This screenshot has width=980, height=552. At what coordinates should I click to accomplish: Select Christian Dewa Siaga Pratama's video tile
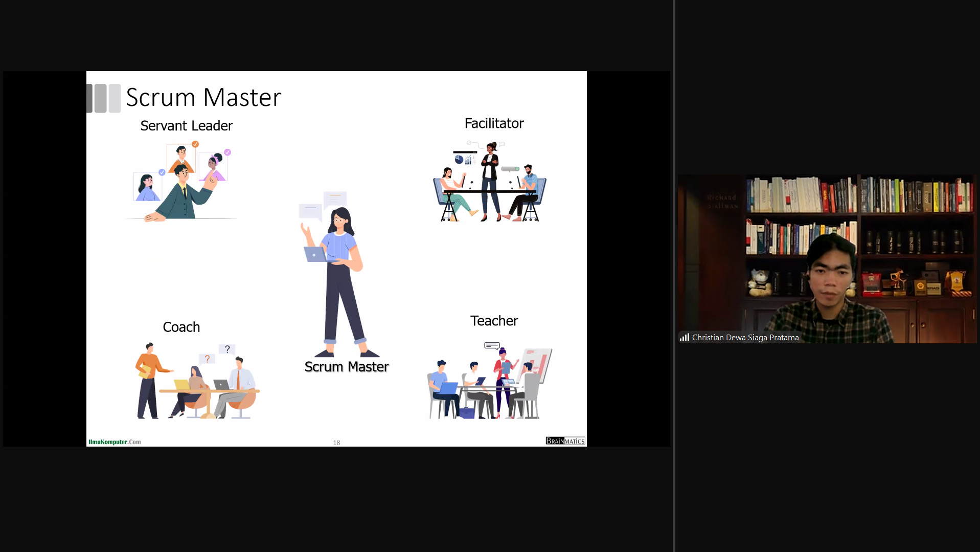pyautogui.click(x=827, y=258)
